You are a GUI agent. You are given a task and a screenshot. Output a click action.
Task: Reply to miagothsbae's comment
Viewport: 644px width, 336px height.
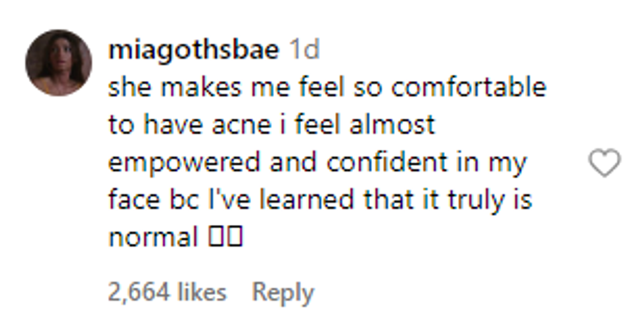(x=283, y=293)
